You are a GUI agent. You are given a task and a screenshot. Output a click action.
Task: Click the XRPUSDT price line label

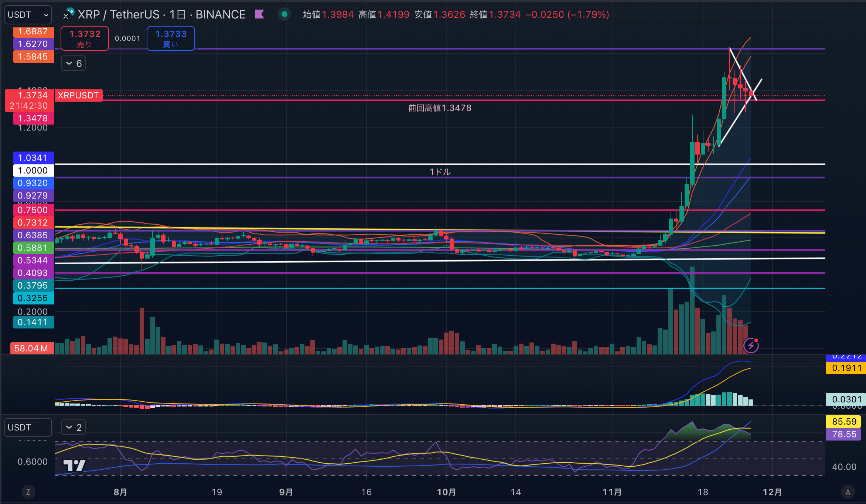coord(78,95)
